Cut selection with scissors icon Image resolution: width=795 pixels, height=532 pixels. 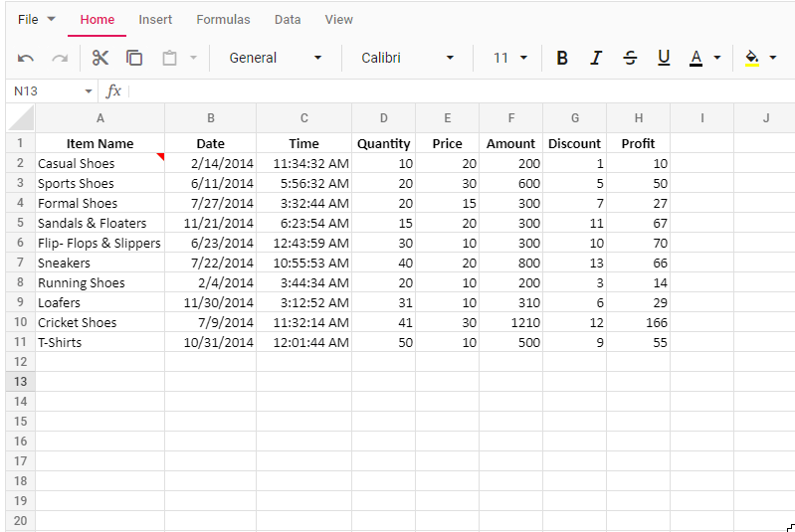coord(100,58)
